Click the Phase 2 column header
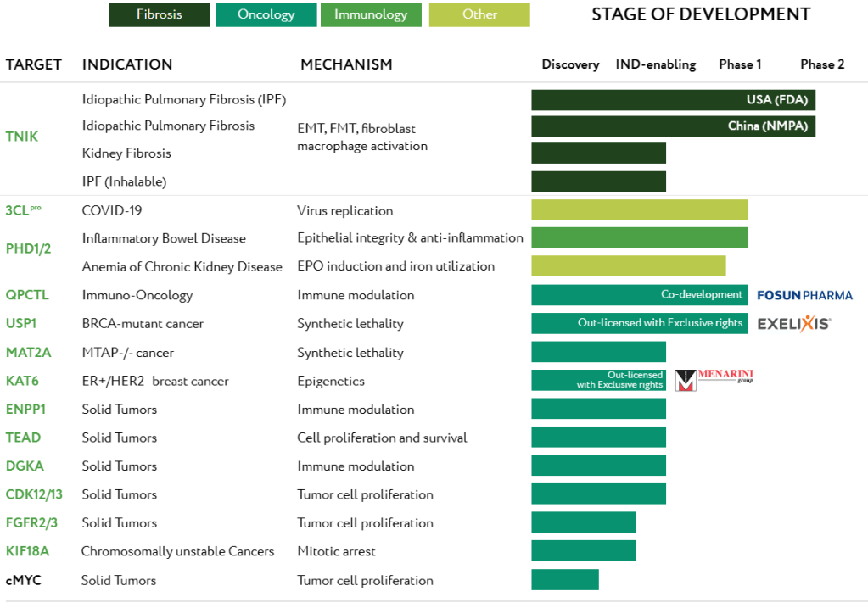The image size is (868, 608). (x=821, y=64)
